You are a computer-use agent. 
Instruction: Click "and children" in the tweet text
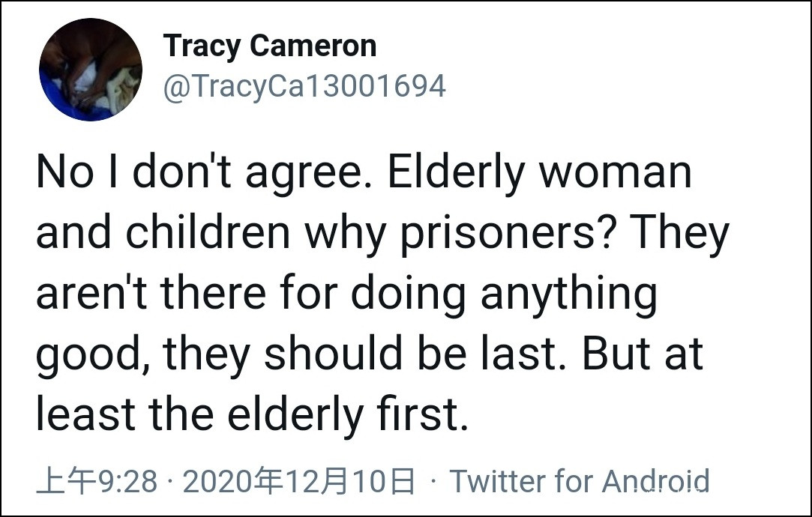point(163,234)
